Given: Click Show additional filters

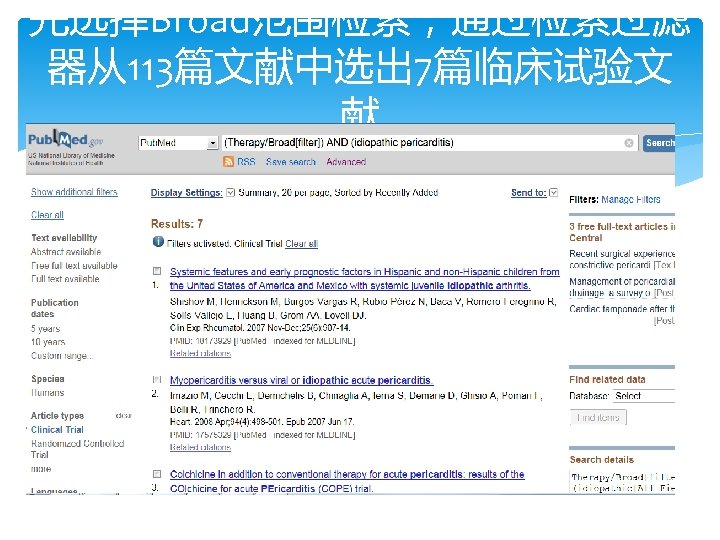Looking at the screenshot, I should (x=74, y=192).
